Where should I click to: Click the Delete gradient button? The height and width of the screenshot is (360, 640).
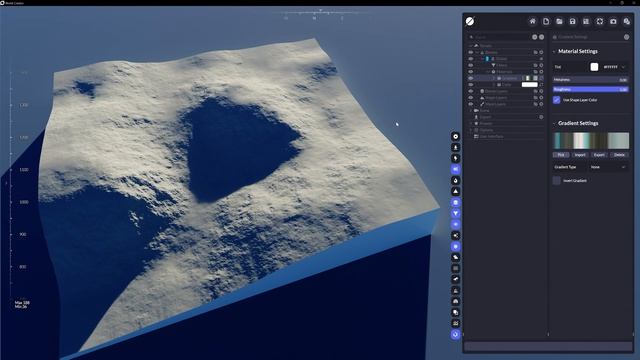(x=619, y=155)
